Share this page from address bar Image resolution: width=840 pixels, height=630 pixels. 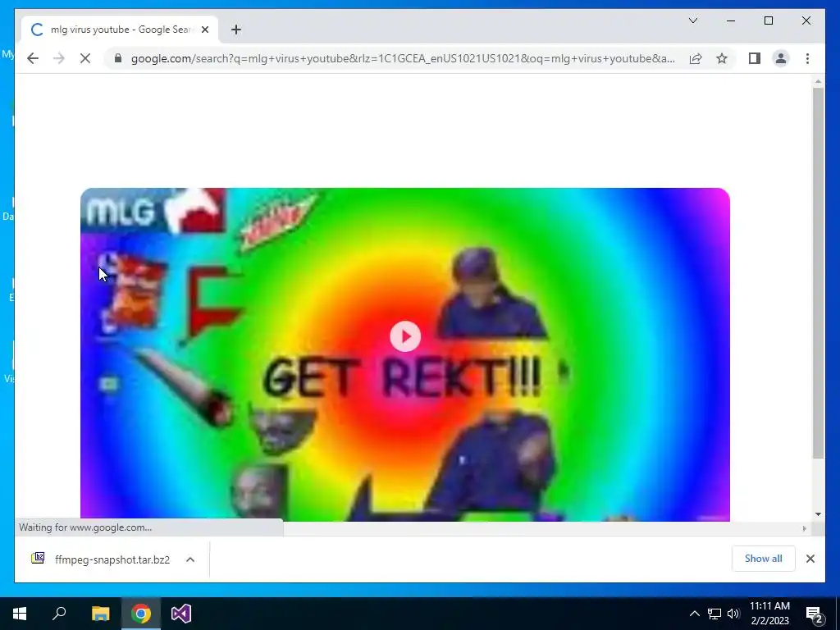point(696,58)
